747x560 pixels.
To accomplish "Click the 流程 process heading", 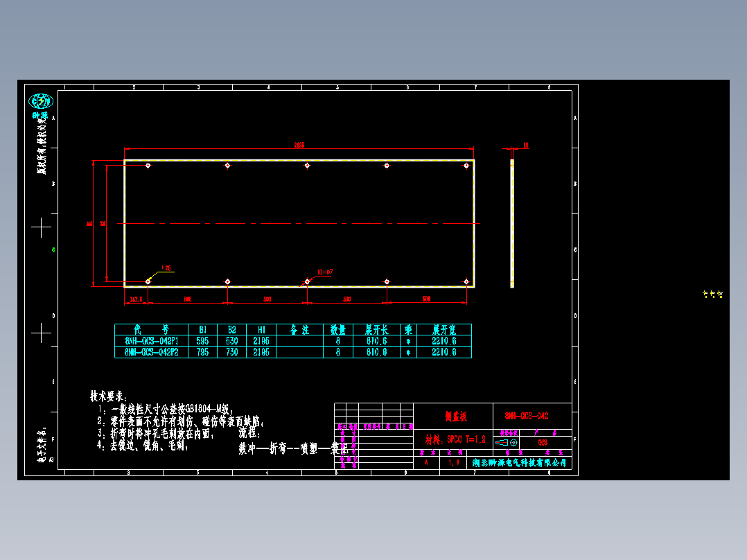I will pos(249,433).
